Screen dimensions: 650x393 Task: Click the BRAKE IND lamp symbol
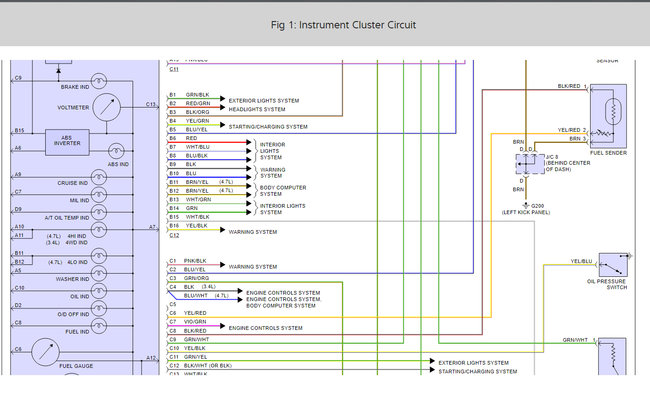99,81
